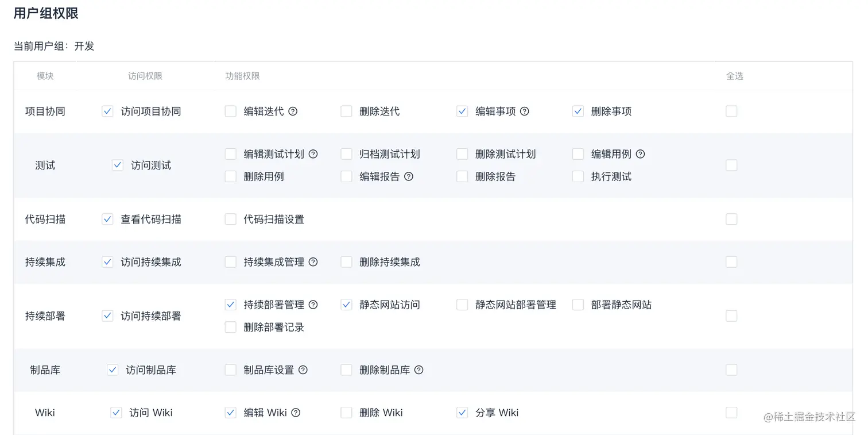Enable the 部署静态网站 checkbox
868x435 pixels.
[578, 305]
